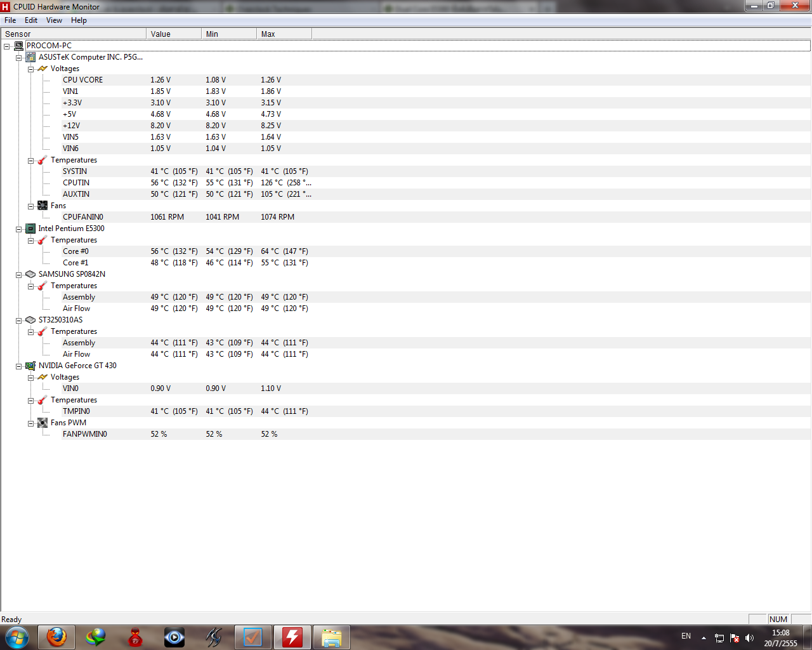812x650 pixels.
Task: Collapse the NVIDIA GeForce GT 430 node
Action: (19, 366)
